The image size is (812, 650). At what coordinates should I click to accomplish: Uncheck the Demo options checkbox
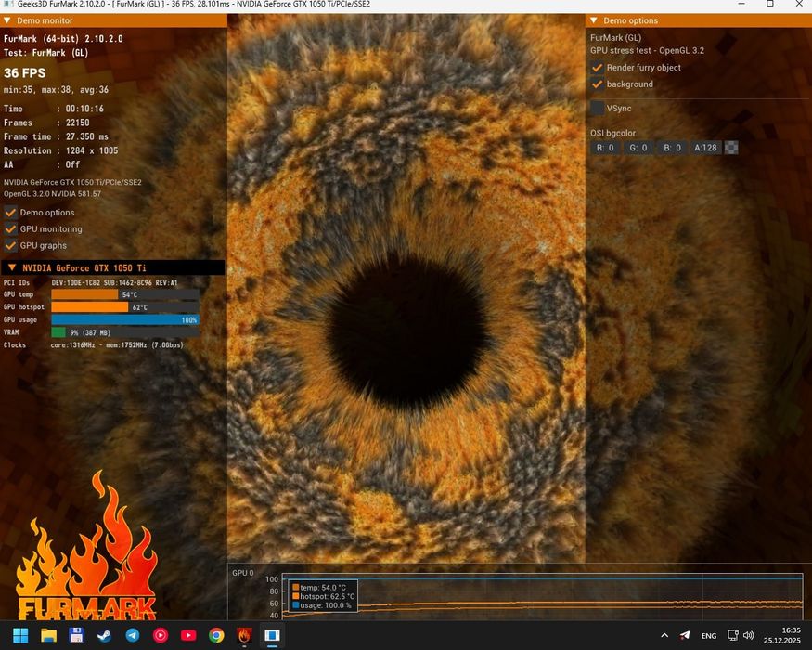[10, 212]
